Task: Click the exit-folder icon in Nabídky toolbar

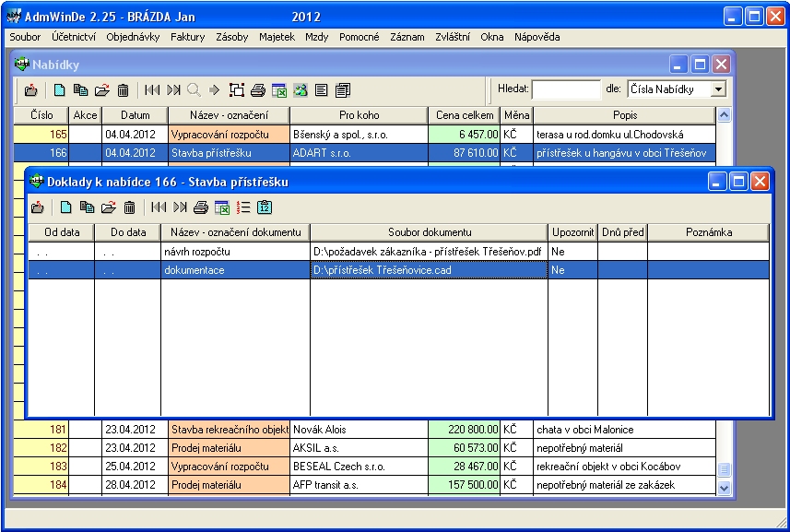Action: tap(30, 90)
